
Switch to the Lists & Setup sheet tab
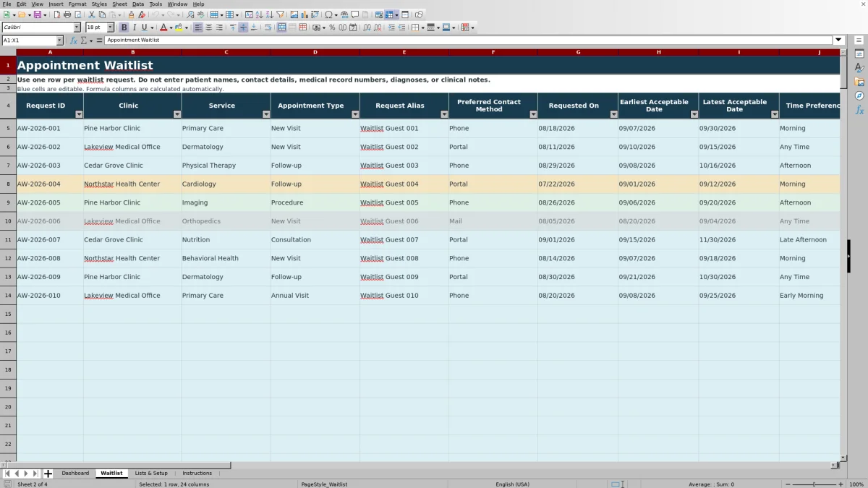click(151, 473)
